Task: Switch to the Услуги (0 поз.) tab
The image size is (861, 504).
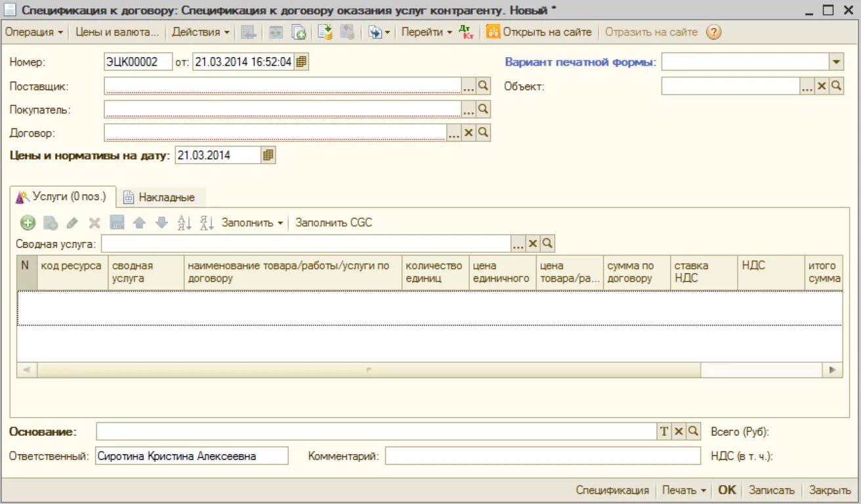Action: pos(63,196)
